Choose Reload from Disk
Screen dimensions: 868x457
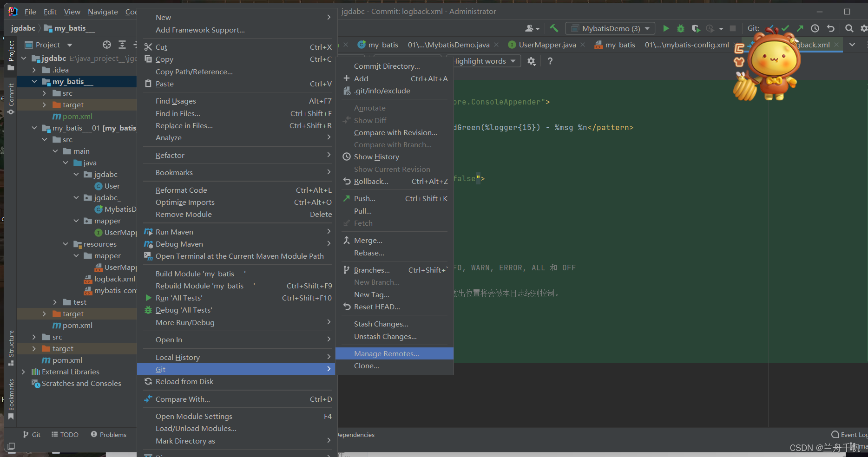[x=237, y=382]
